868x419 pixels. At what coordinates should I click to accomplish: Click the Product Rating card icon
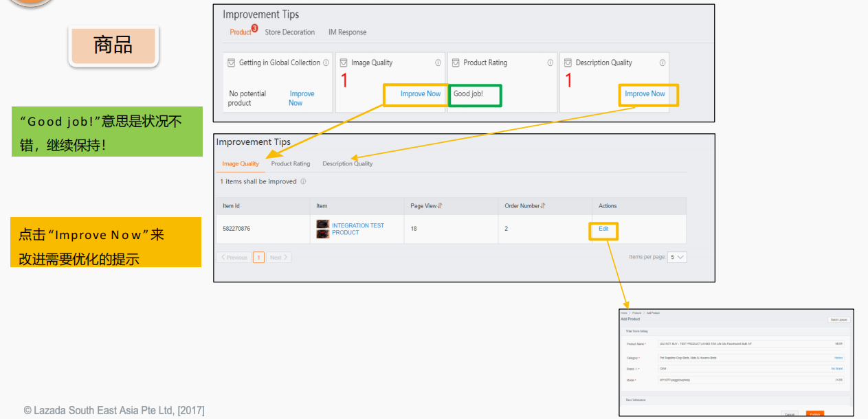click(x=456, y=63)
